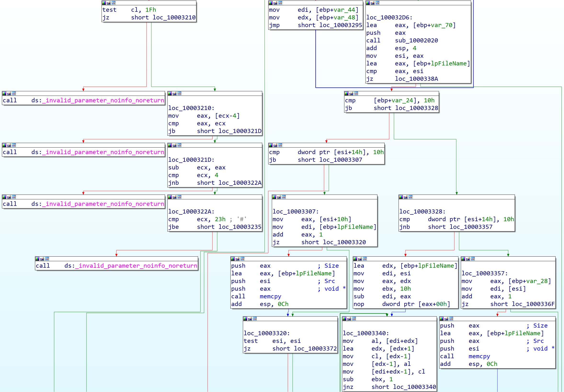Image resolution: width=564 pixels, height=392 pixels.
Task: Select 'lea edx, [edx+1]' instruction
Action: (x=378, y=349)
